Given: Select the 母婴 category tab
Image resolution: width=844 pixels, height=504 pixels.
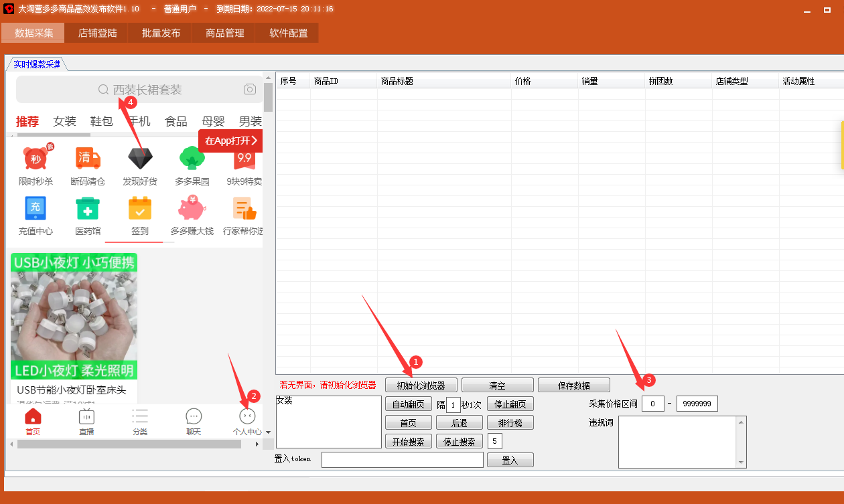Looking at the screenshot, I should click(x=213, y=121).
